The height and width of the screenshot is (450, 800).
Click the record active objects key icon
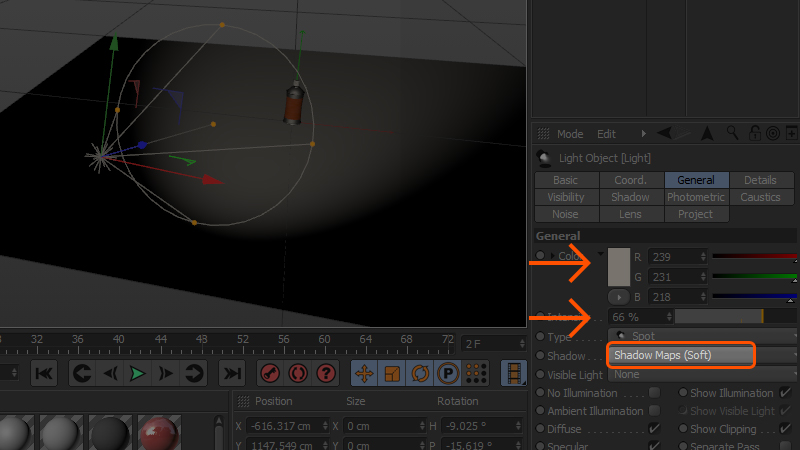tap(270, 373)
